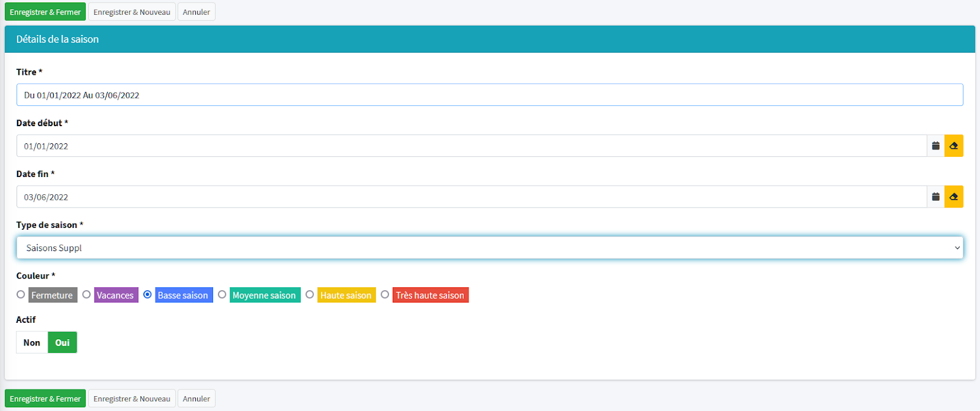Open calendar picker for Date fin
Image resolution: width=980 pixels, height=411 pixels.
click(x=935, y=197)
